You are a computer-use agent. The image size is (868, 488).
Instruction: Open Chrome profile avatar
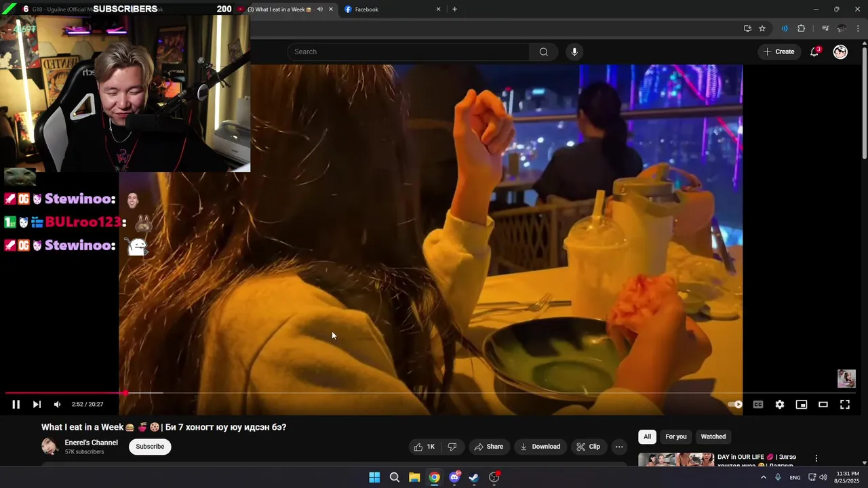click(x=842, y=28)
